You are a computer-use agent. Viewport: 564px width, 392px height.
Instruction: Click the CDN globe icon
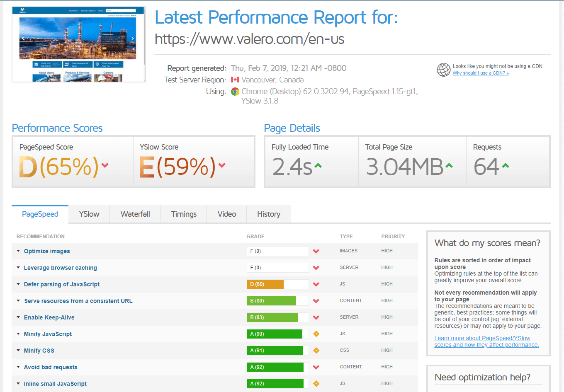point(443,70)
